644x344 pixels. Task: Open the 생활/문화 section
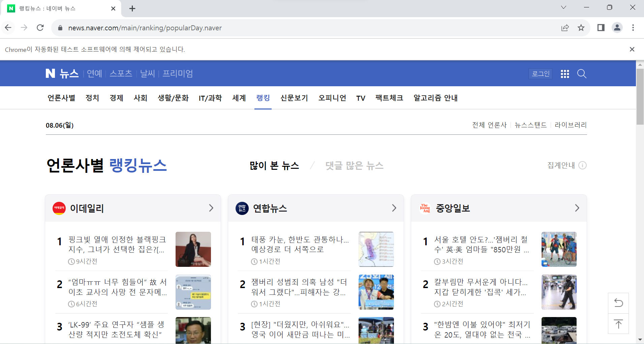173,98
